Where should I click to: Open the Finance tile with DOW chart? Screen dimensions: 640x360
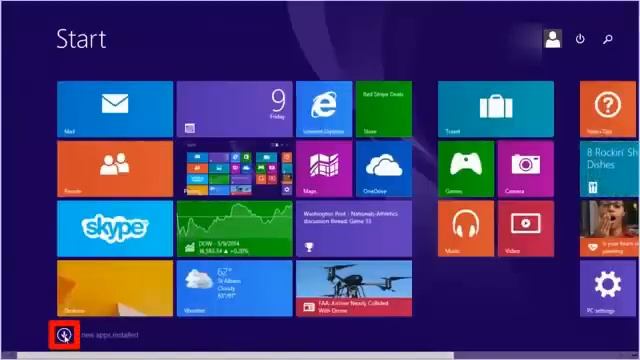235,229
